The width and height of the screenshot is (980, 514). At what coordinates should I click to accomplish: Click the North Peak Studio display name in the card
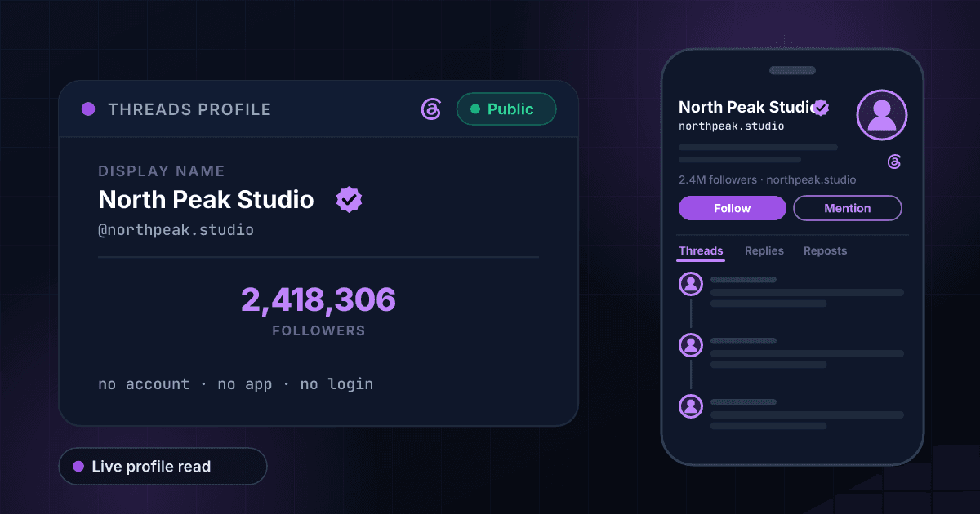click(206, 200)
